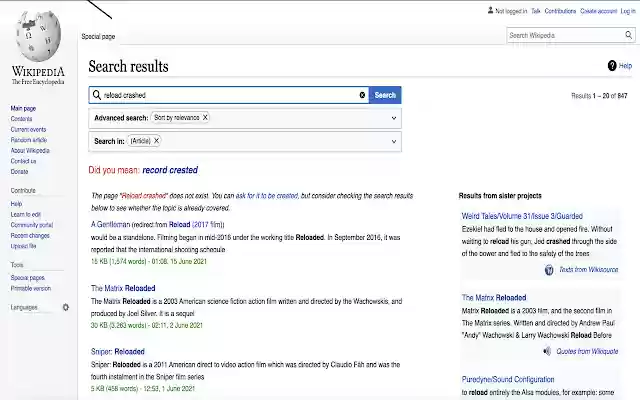Click the blue Search button
The image size is (640, 400).
385,95
